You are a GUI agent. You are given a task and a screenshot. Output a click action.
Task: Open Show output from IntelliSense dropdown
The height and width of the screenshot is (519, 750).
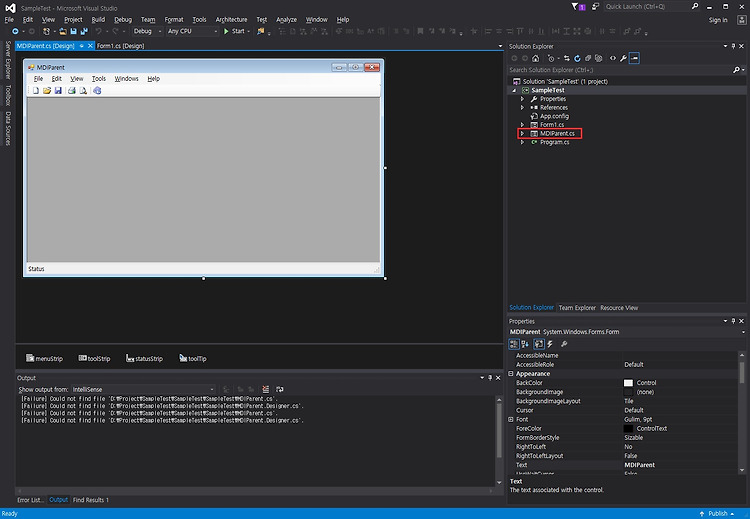[x=143, y=389]
